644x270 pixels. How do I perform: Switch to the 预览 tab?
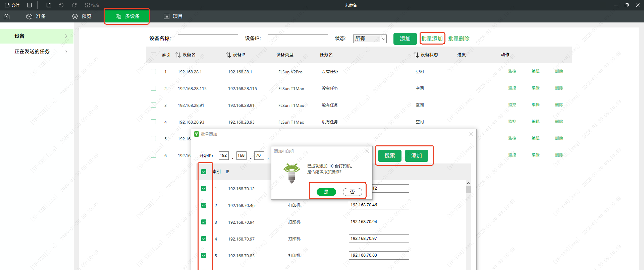point(82,16)
